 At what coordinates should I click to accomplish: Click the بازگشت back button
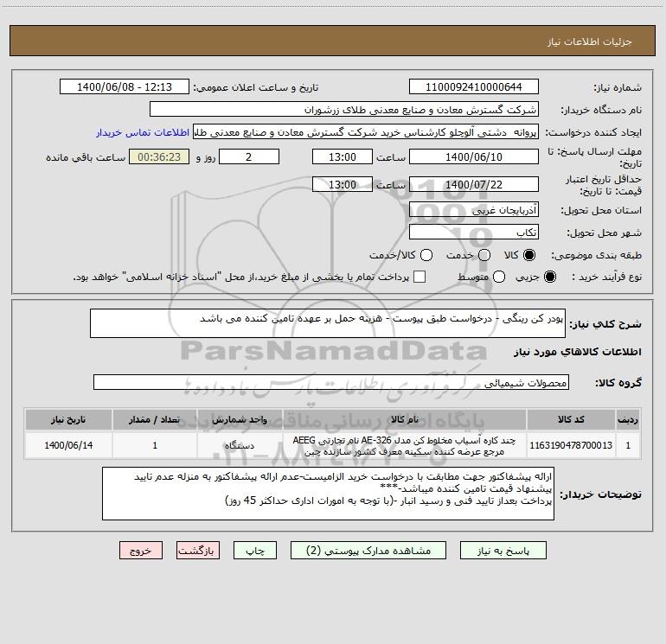point(198,550)
